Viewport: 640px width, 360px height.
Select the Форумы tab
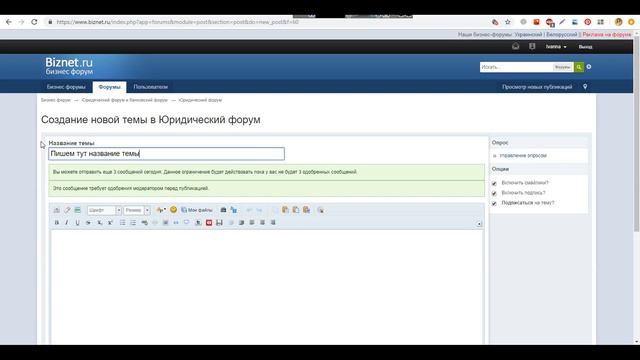109,87
